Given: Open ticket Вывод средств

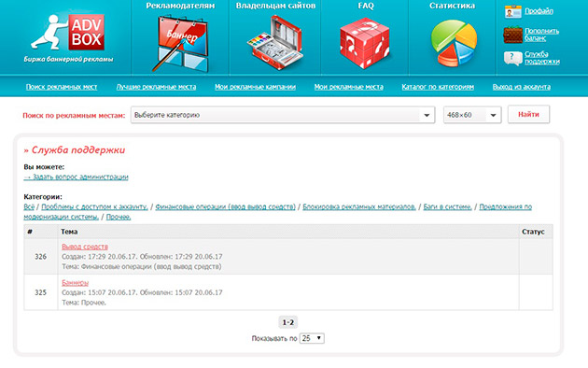Looking at the screenshot, I should (85, 247).
